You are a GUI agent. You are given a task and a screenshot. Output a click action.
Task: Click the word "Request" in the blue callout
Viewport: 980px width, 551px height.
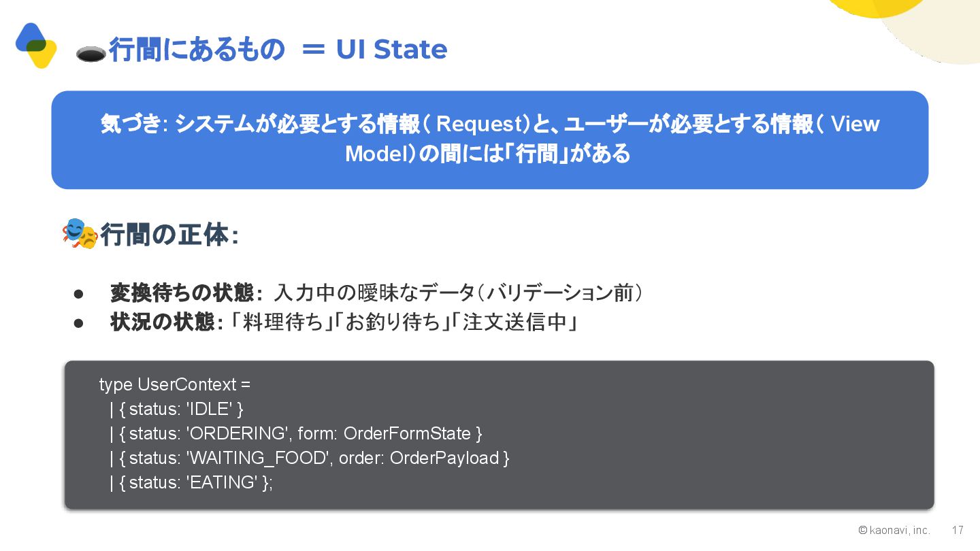[x=477, y=124]
